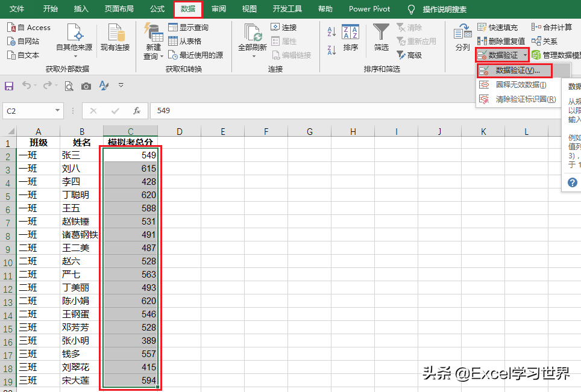Click cell with 诸葛钢铁
The width and height of the screenshot is (581, 392).
tap(81, 235)
